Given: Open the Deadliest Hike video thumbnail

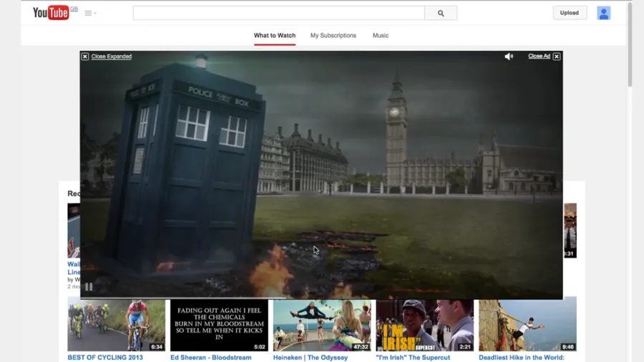Looking at the screenshot, I should (x=528, y=325).
